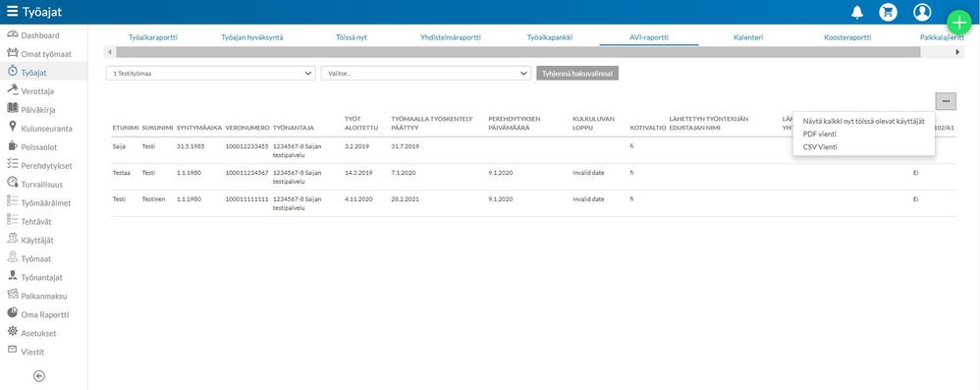This screenshot has height=390, width=980.
Task: Click the green plus add button
Action: pos(959,23)
